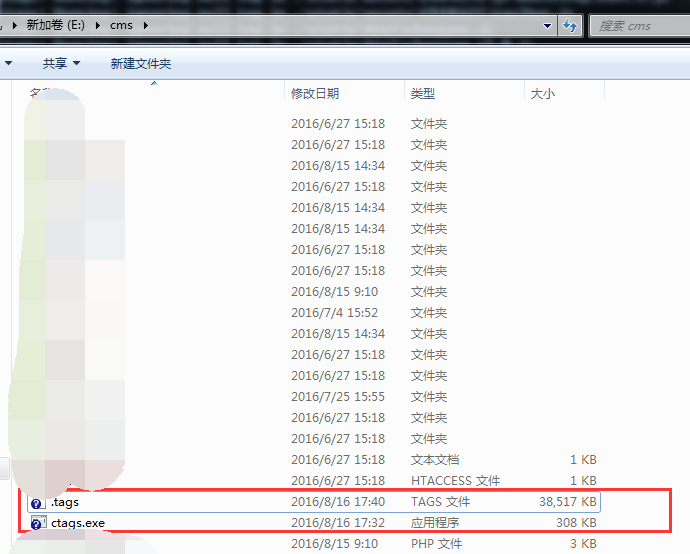690x554 pixels.
Task: Sort by the 类型 column header
Action: [x=423, y=93]
